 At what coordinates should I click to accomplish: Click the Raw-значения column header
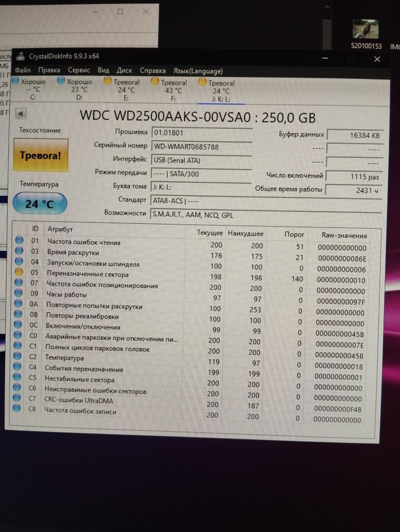[x=344, y=235]
